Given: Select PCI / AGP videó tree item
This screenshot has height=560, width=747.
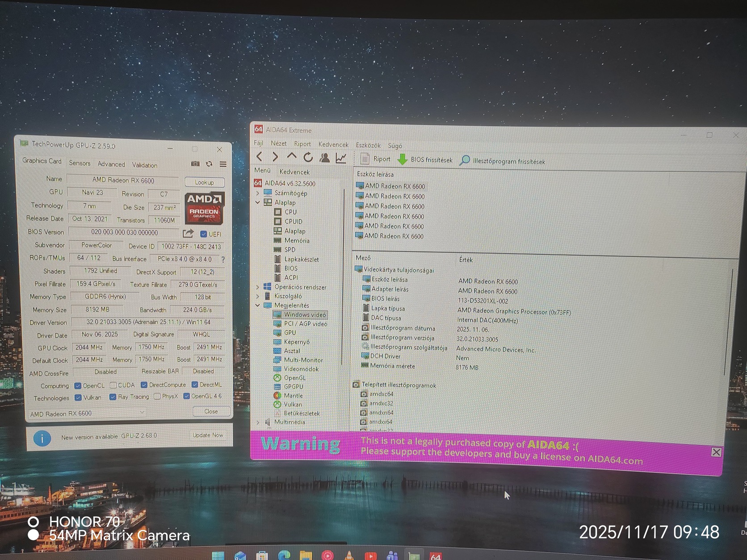Looking at the screenshot, I should coord(300,324).
